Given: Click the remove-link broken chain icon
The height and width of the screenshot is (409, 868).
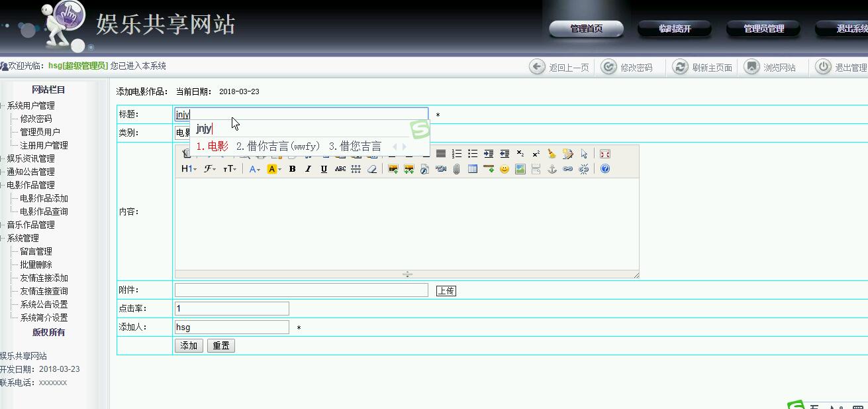Looking at the screenshot, I should 583,169.
